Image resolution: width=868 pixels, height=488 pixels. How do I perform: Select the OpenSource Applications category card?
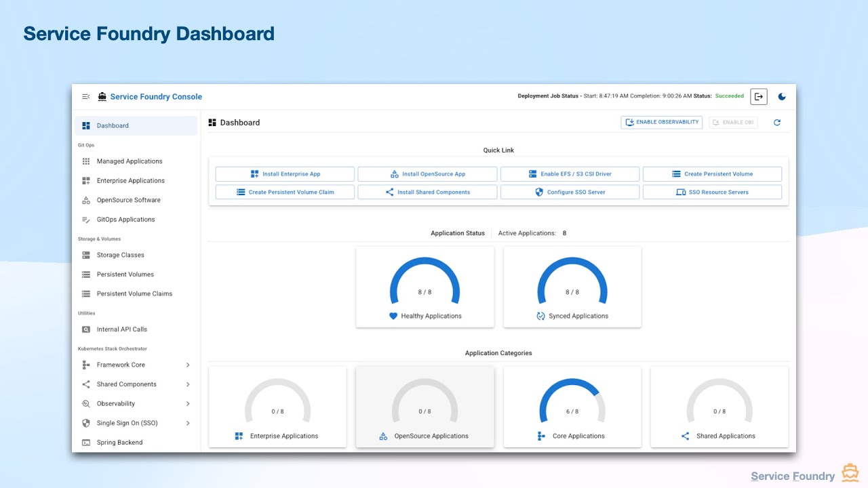coord(425,407)
